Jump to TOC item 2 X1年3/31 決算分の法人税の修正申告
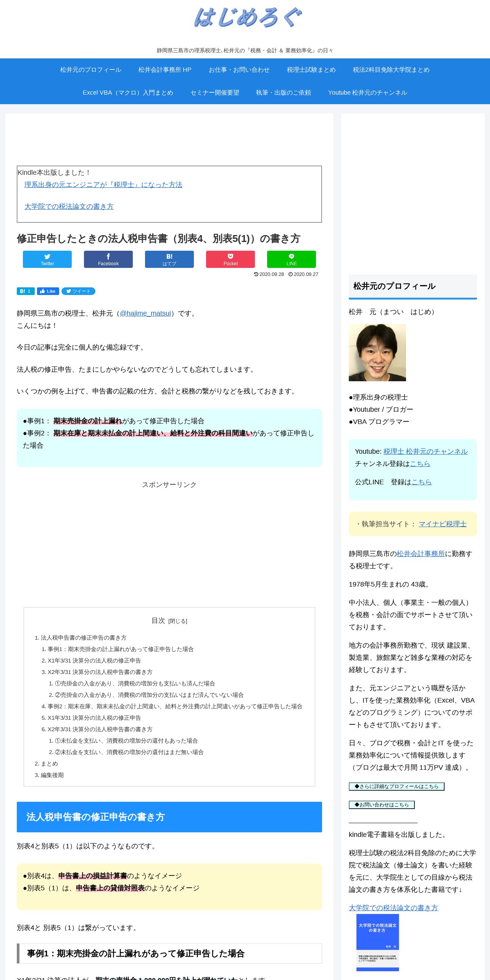The image size is (490, 980). point(94,661)
